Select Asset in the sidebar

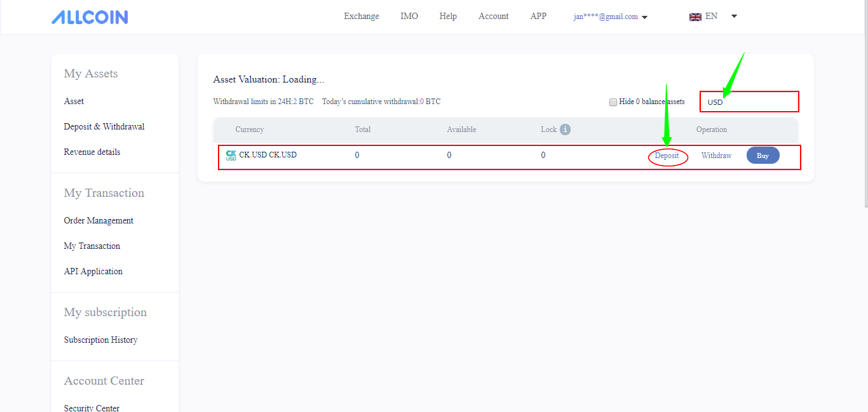pyautogui.click(x=74, y=102)
